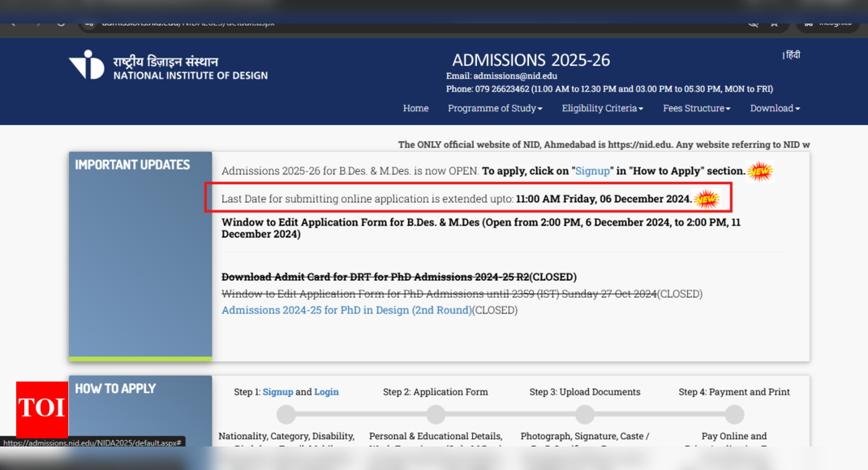Expand the Programme of Study dropdown
This screenshot has height=470, width=868.
[x=495, y=108]
